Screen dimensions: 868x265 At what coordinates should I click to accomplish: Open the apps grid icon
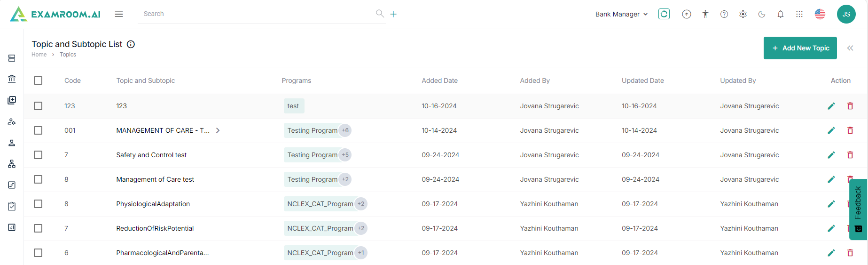[799, 14]
